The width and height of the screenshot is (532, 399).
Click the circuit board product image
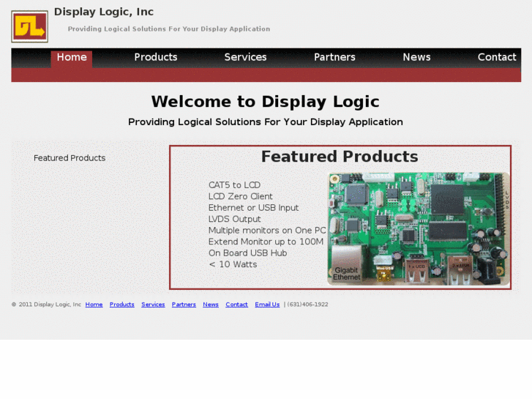pyautogui.click(x=419, y=229)
